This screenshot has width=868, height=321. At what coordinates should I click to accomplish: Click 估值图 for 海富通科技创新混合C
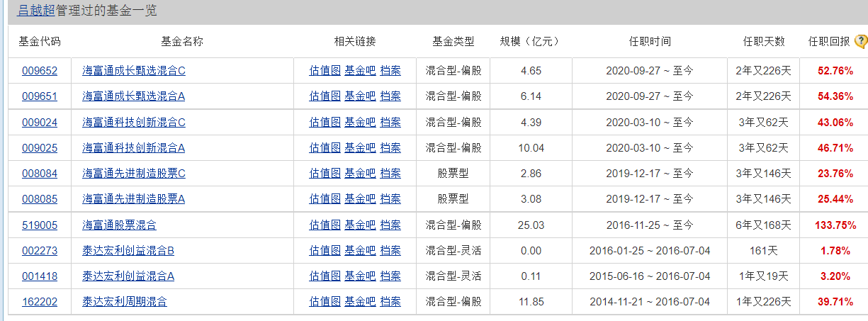coord(325,123)
